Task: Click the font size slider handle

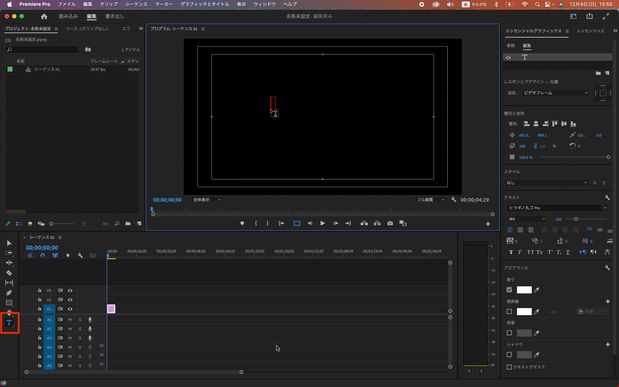Action: [x=576, y=219]
